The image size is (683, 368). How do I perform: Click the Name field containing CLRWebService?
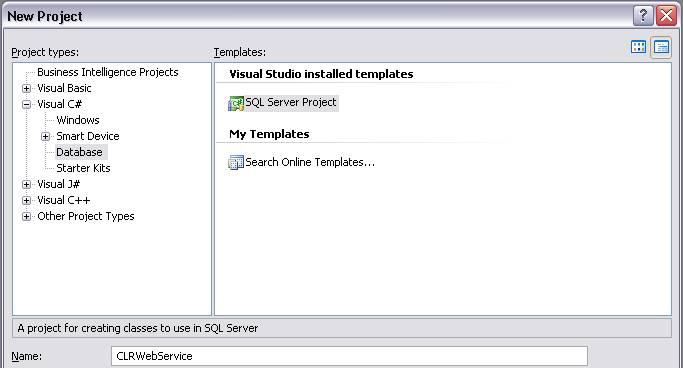[349, 356]
